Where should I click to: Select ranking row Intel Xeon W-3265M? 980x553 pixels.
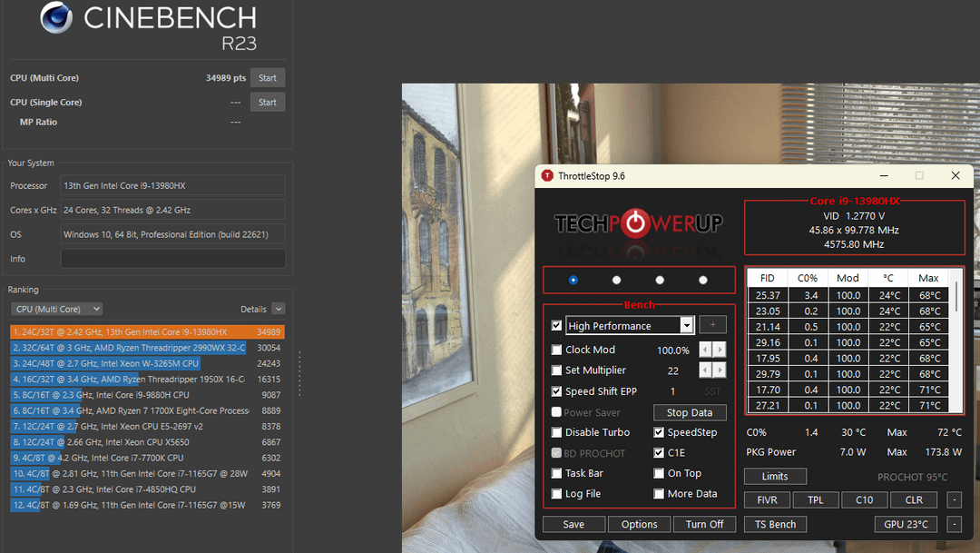(x=148, y=363)
